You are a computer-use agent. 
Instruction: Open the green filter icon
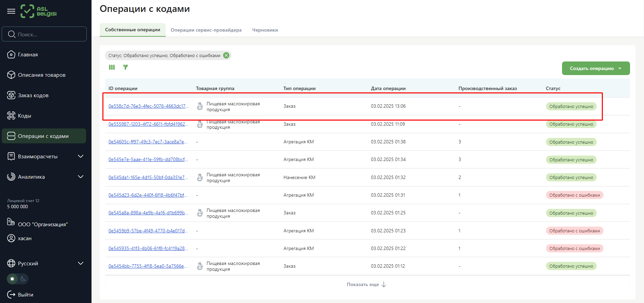(x=126, y=67)
